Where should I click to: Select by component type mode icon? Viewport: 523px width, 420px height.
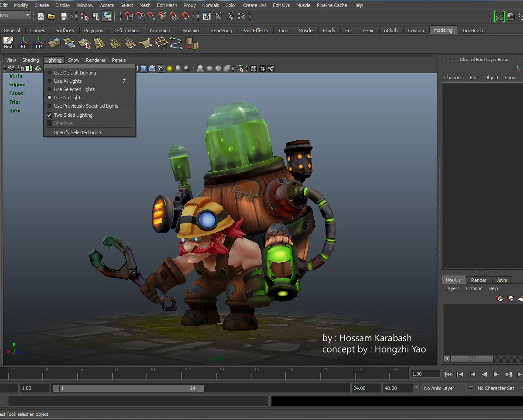pos(107,16)
